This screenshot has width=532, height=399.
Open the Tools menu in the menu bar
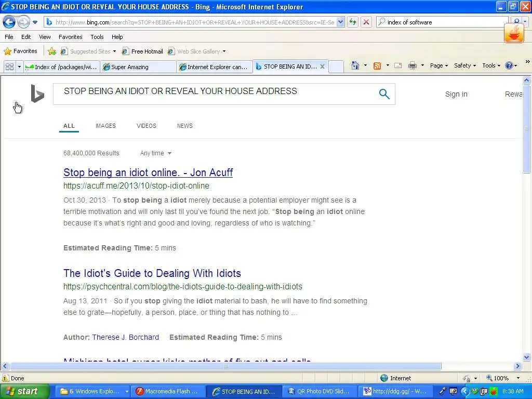pyautogui.click(x=97, y=37)
